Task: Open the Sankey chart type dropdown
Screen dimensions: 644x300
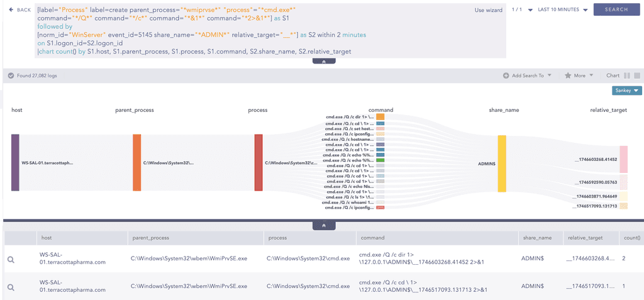Action: 626,91
